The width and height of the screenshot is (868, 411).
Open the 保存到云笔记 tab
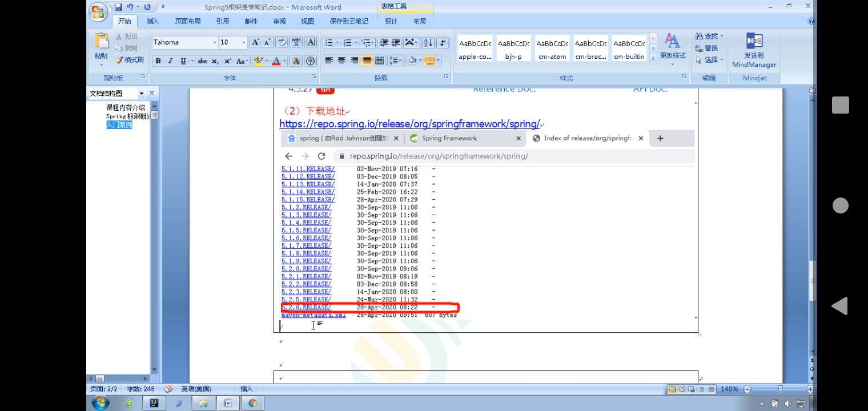tap(349, 21)
